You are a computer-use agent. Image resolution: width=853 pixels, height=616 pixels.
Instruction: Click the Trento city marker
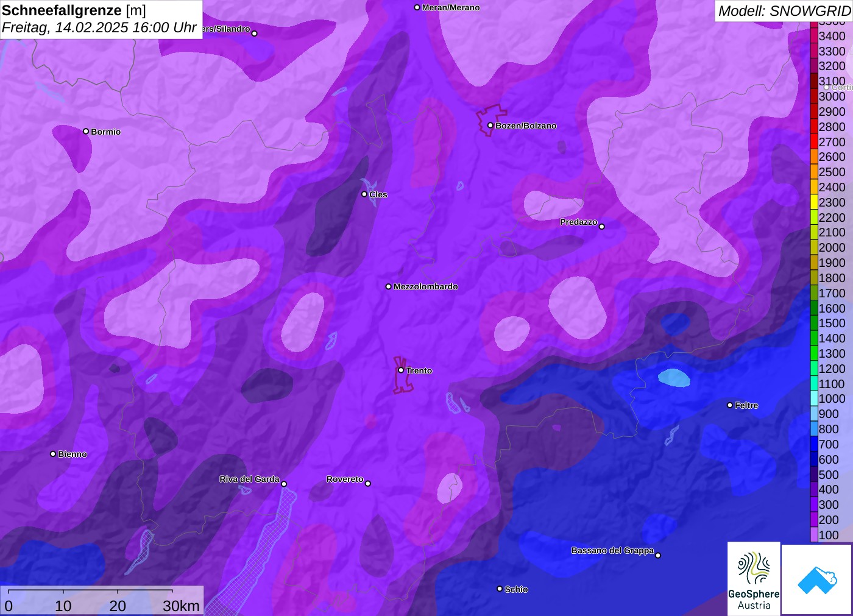click(401, 370)
